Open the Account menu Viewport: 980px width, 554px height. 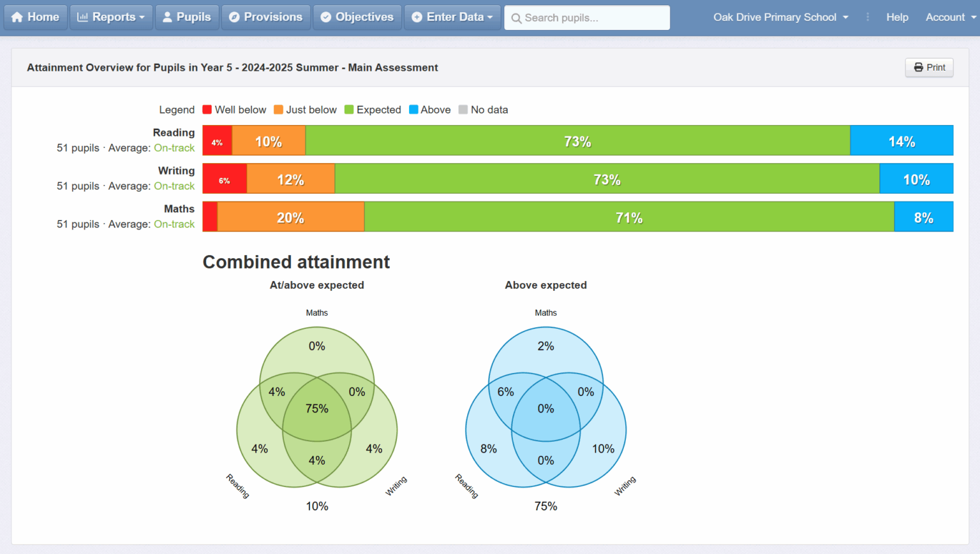tap(950, 17)
